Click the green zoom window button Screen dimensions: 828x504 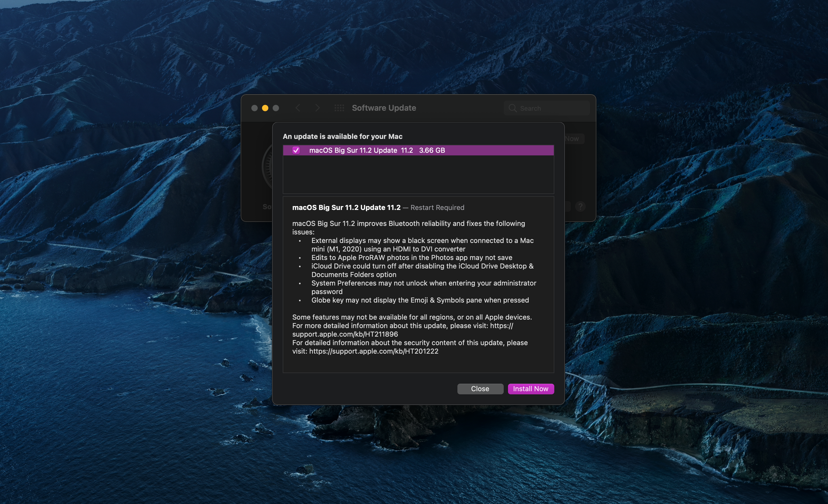[275, 108]
